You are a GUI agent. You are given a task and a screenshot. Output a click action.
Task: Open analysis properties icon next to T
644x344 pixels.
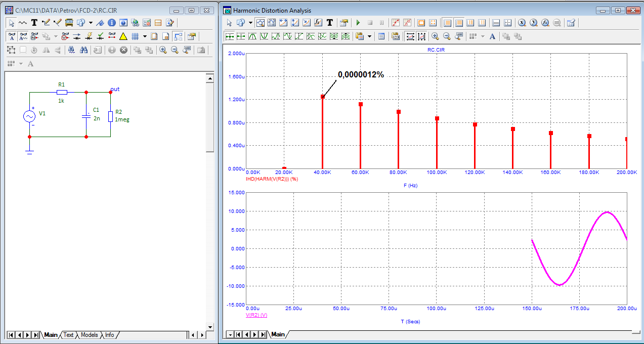(344, 22)
